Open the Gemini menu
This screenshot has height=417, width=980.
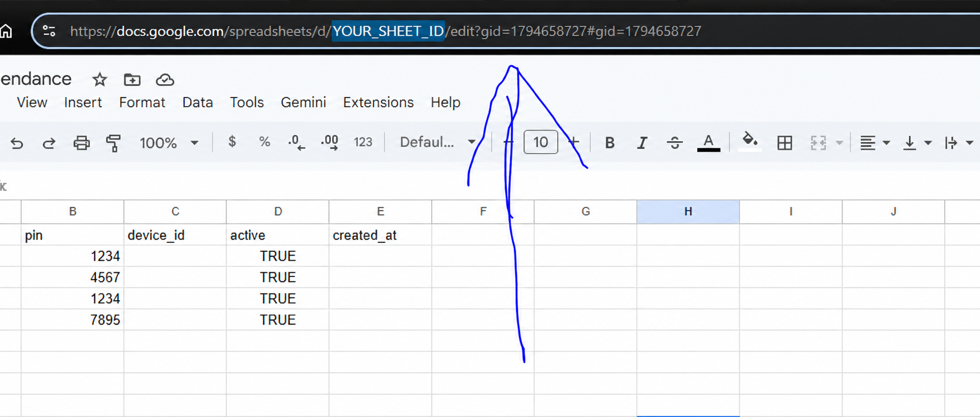303,102
